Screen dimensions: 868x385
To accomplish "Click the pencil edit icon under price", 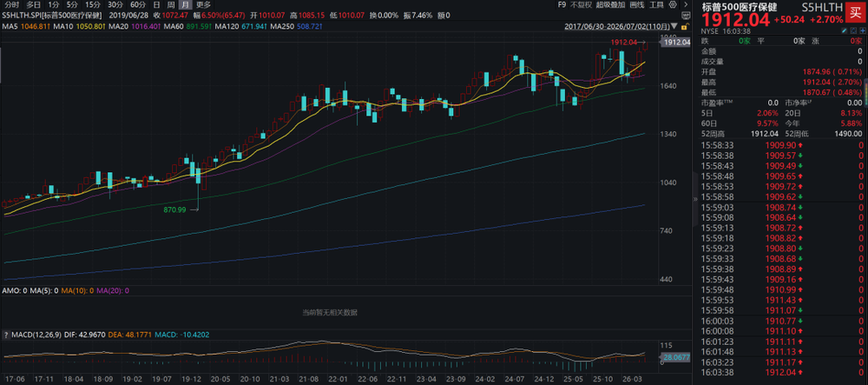I will [845, 30].
